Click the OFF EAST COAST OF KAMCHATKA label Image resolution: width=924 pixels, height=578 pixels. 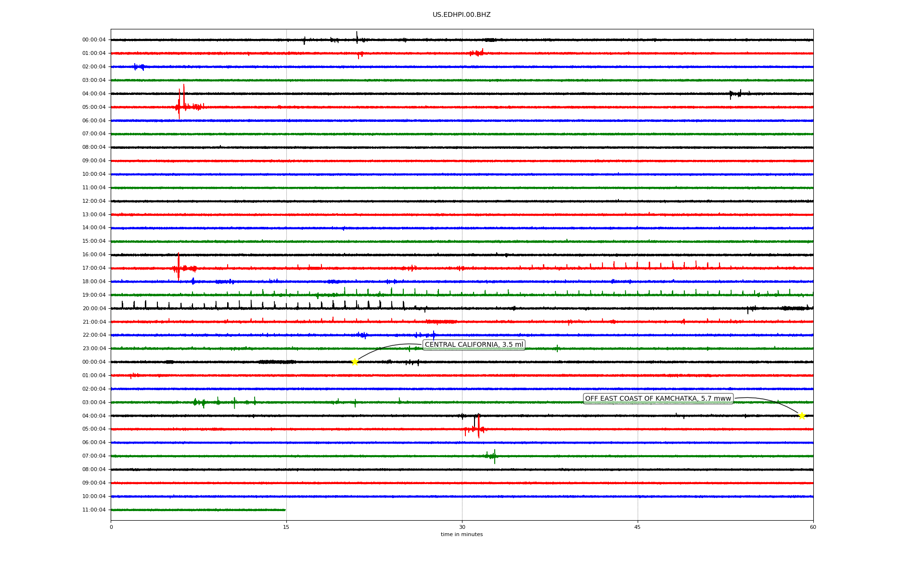[658, 398]
